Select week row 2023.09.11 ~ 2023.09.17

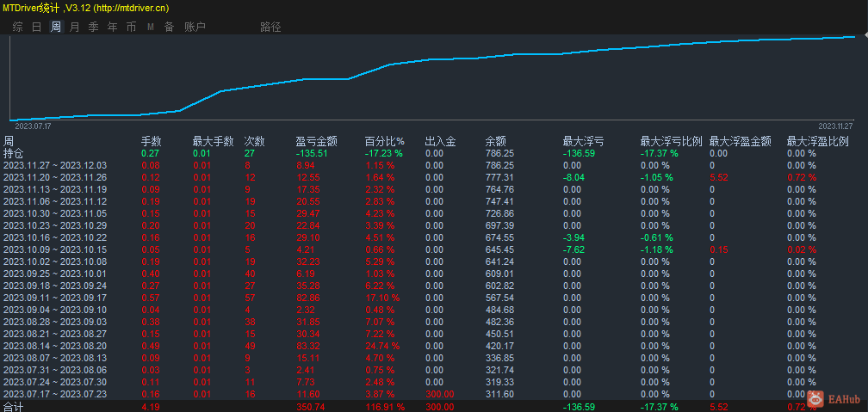(55, 298)
